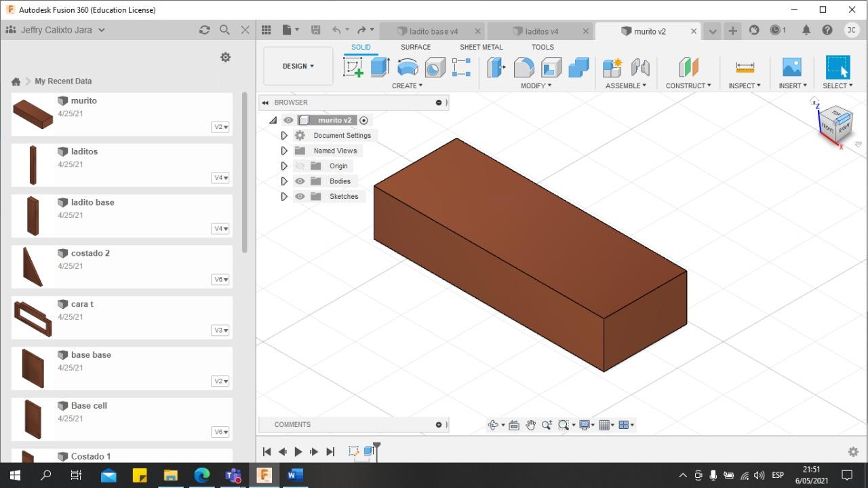The height and width of the screenshot is (488, 868).
Task: Click the Hole tool icon
Action: 435,67
